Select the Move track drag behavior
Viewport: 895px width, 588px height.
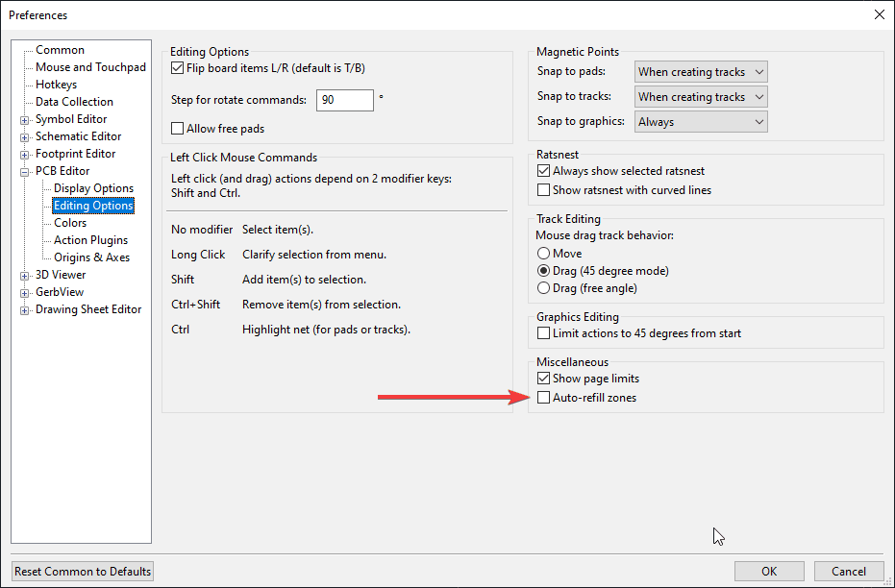(x=544, y=254)
